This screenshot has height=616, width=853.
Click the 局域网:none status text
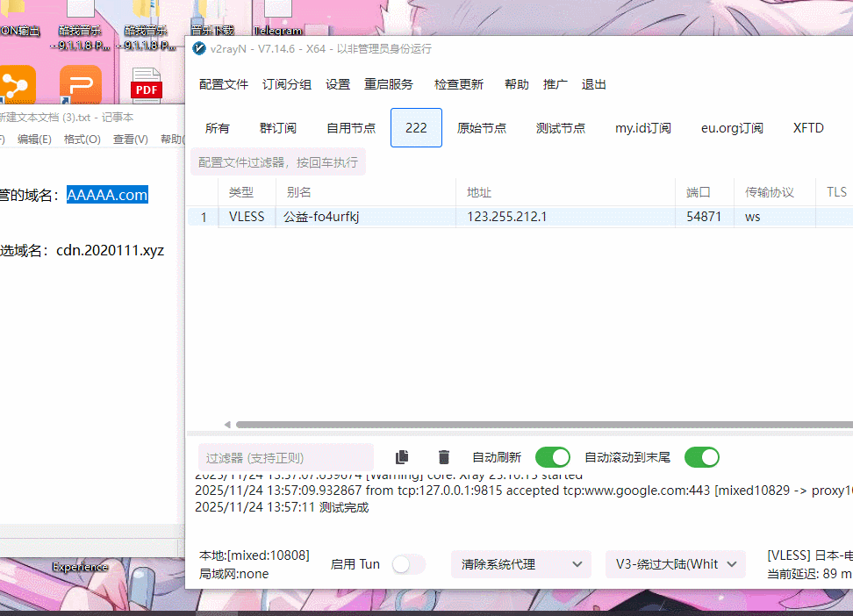(233, 574)
